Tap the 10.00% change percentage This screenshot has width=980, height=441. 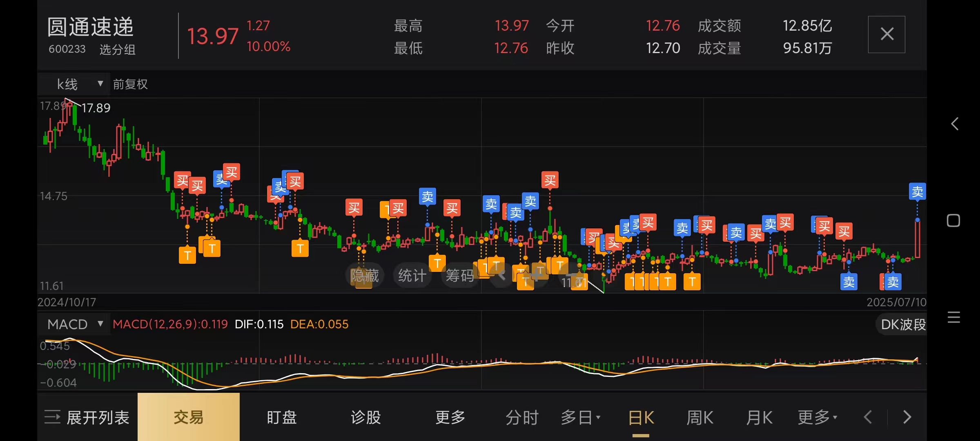click(x=268, y=47)
